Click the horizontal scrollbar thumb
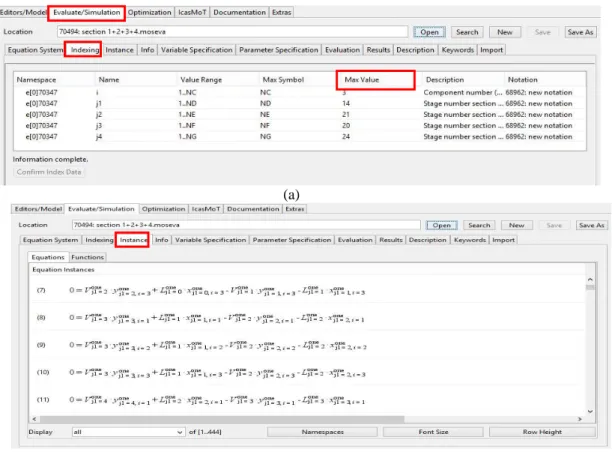The height and width of the screenshot is (452, 612). tap(222, 419)
